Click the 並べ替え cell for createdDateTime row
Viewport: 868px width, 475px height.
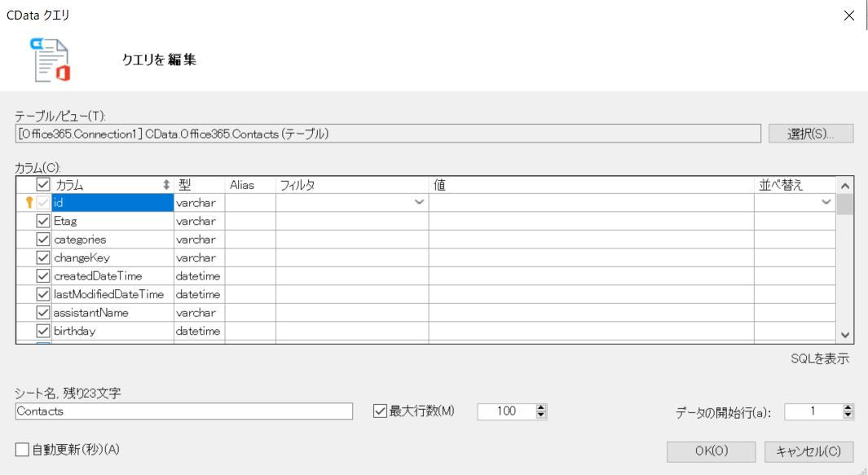click(x=795, y=275)
